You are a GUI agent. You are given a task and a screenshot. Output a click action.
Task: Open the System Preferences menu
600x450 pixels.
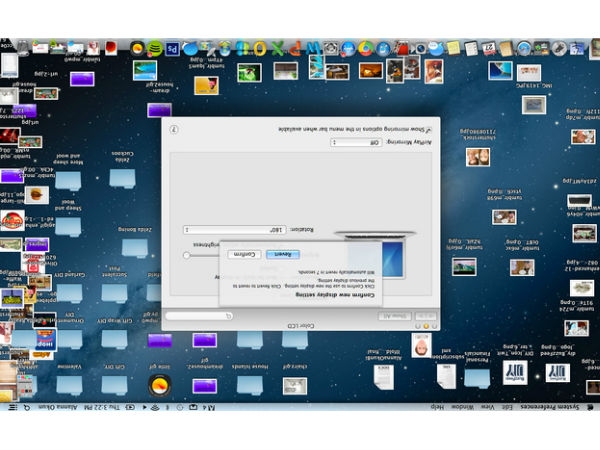coord(549,407)
